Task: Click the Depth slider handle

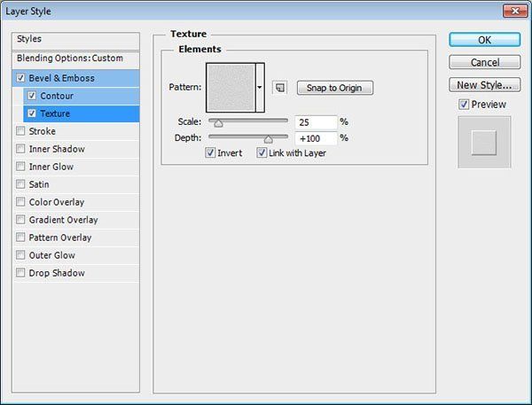Action: click(268, 139)
